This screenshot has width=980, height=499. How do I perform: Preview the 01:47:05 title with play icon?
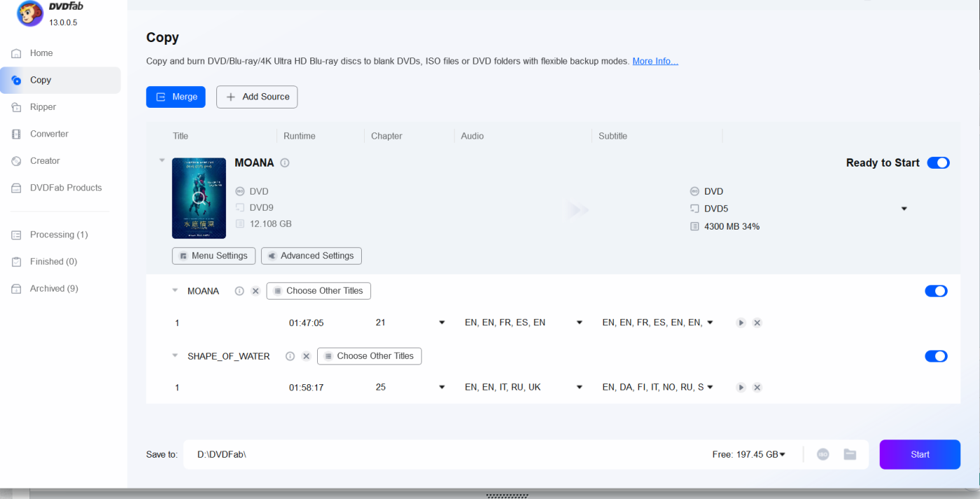coord(741,323)
